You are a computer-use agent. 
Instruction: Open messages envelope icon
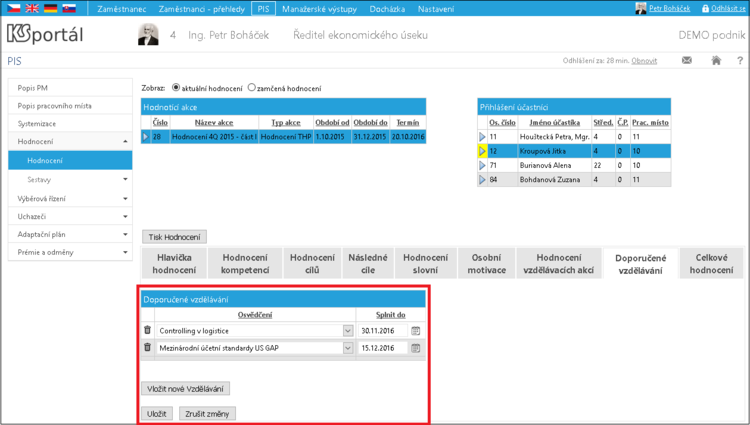[x=687, y=60]
